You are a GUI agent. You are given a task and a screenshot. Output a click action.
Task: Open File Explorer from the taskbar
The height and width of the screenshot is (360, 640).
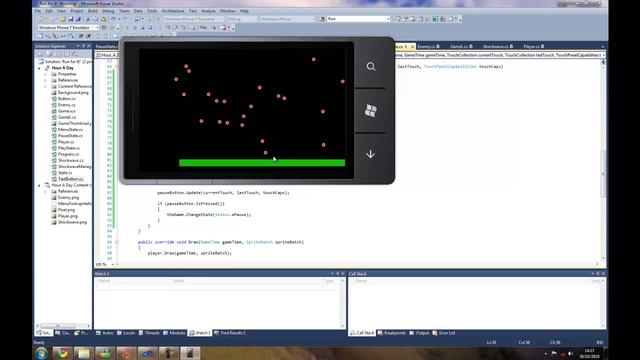point(84,353)
